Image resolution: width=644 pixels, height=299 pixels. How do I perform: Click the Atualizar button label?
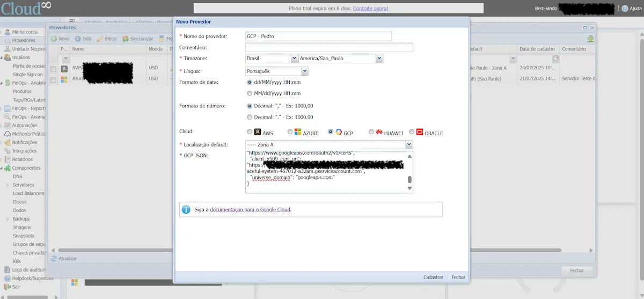pos(68,258)
